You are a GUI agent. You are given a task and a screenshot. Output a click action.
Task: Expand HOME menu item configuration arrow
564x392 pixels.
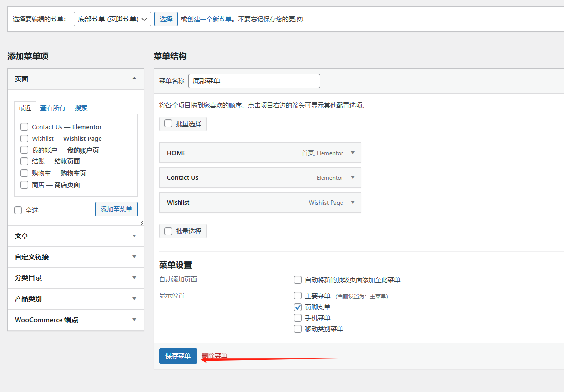pos(352,153)
